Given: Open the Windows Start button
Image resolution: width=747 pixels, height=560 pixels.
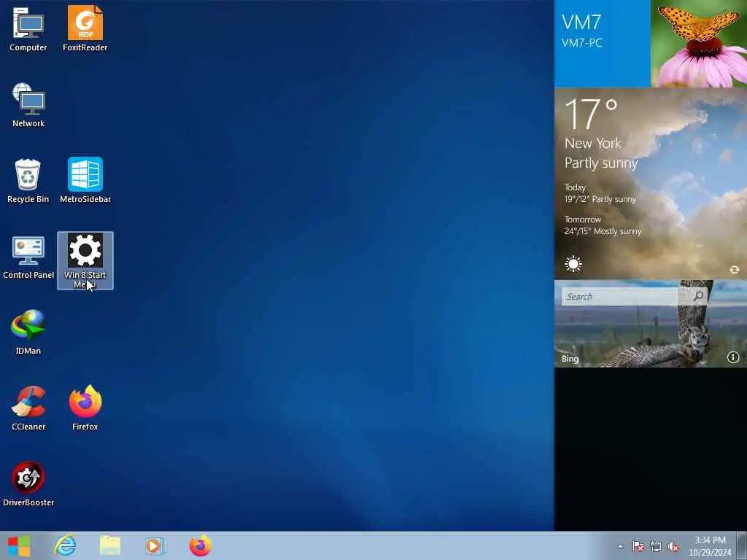Looking at the screenshot, I should (19, 545).
